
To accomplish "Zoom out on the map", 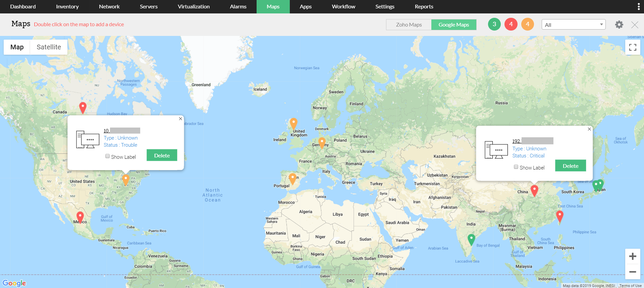I will [633, 272].
